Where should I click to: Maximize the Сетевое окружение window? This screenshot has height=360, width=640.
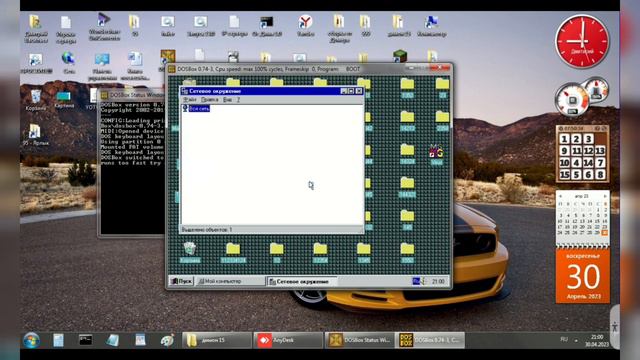click(x=351, y=91)
